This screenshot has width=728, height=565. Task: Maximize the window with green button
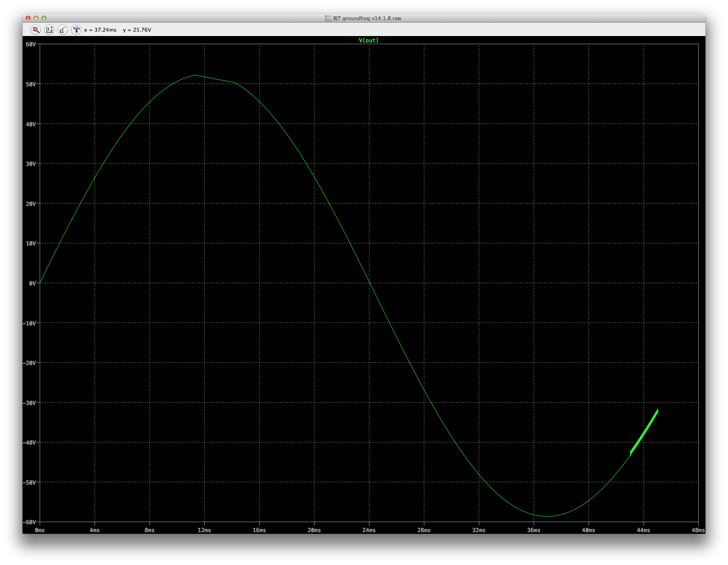(44, 18)
